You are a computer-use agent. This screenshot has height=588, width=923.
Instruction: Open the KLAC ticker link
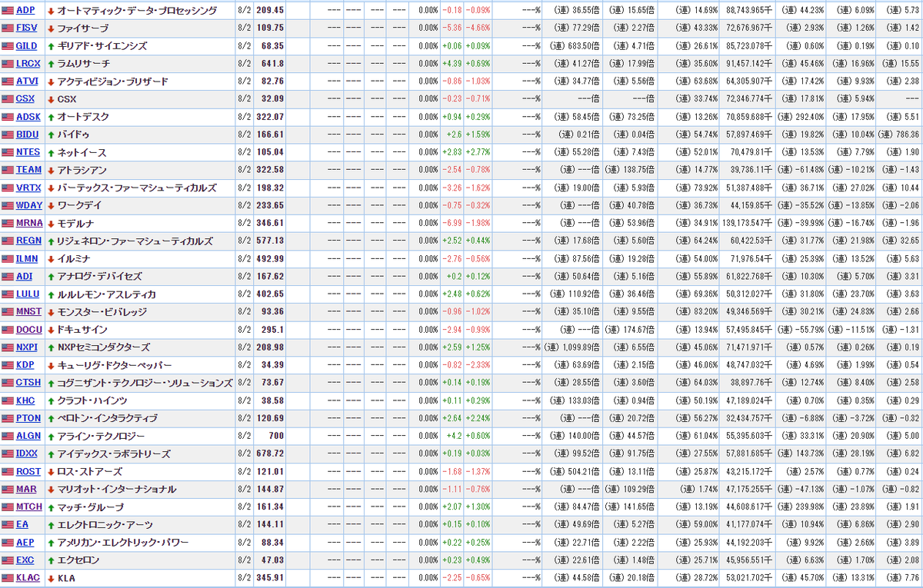coord(28,577)
